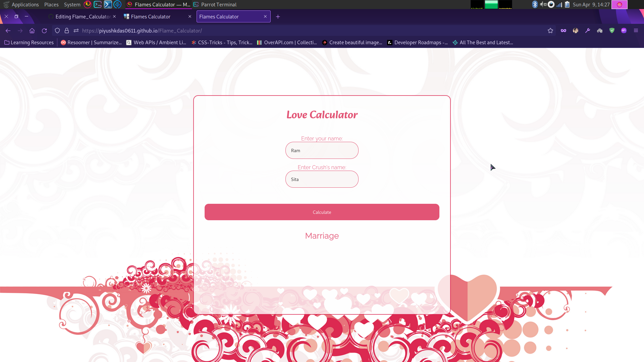This screenshot has width=644, height=362.
Task: Reload the page with the refresh icon
Action: tap(44, 31)
